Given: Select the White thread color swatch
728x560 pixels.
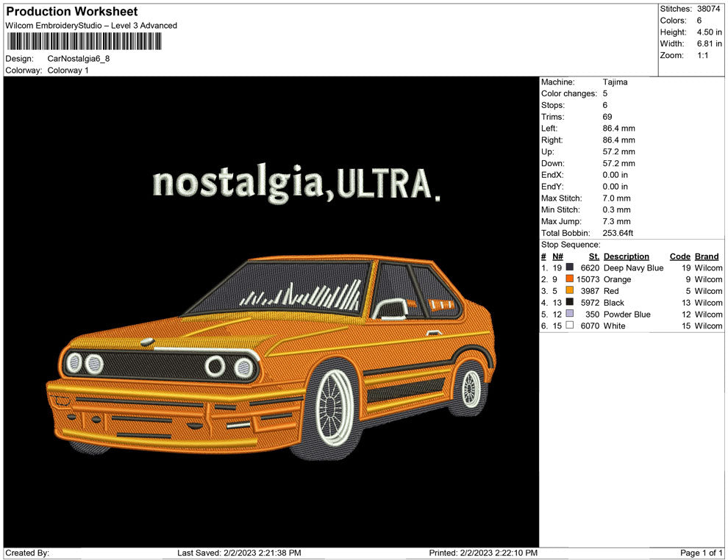Looking at the screenshot, I should (x=570, y=326).
